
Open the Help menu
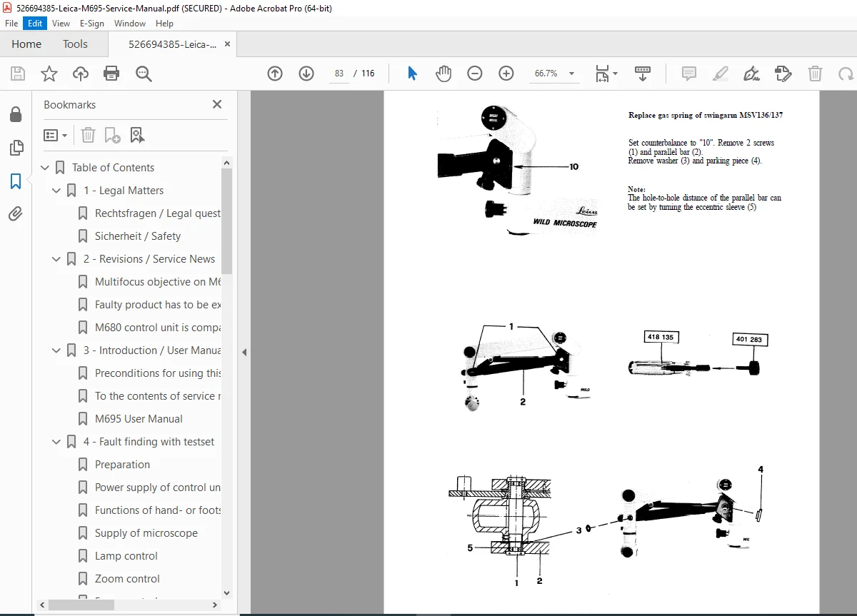pyautogui.click(x=164, y=24)
